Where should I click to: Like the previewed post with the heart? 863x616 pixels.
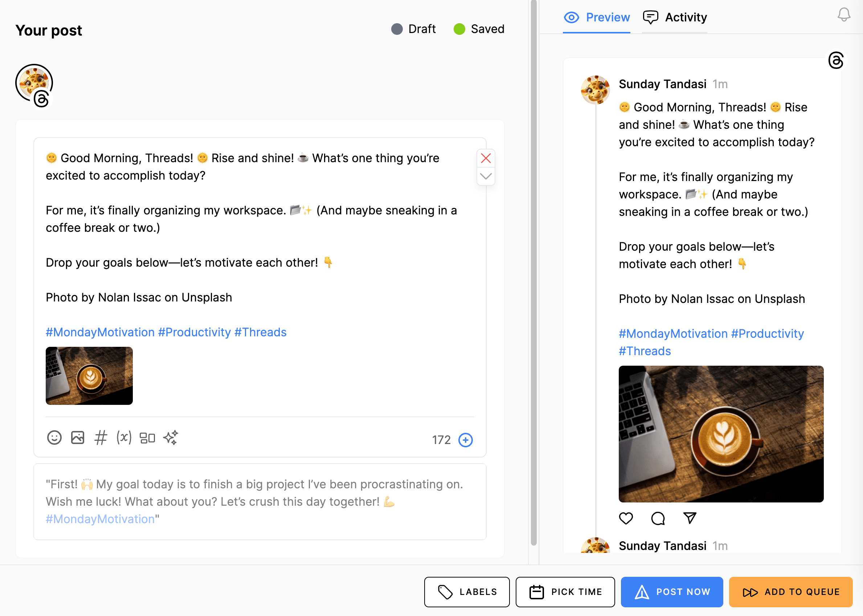click(626, 518)
